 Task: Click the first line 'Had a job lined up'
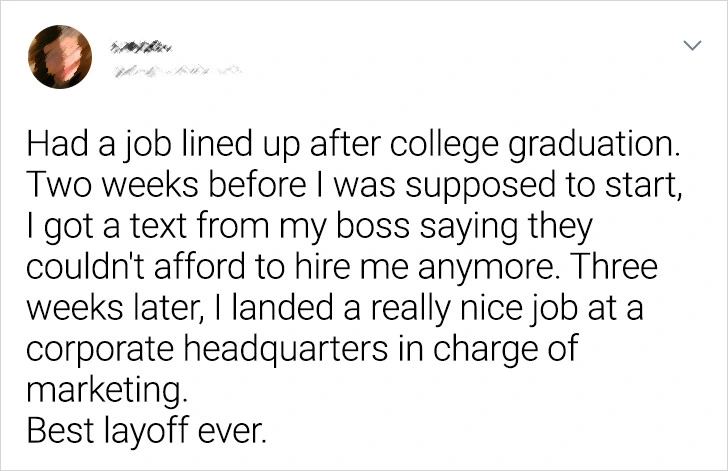pos(165,145)
